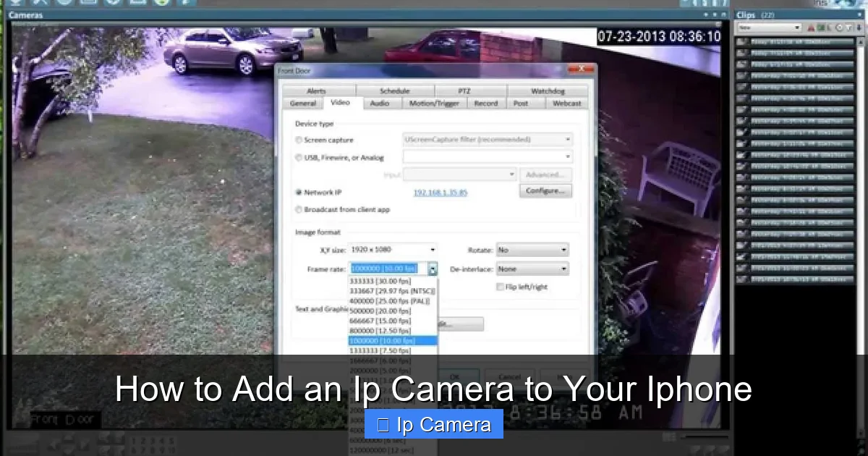The height and width of the screenshot is (456, 868).
Task: Open the Schedule tab
Action: pos(395,91)
